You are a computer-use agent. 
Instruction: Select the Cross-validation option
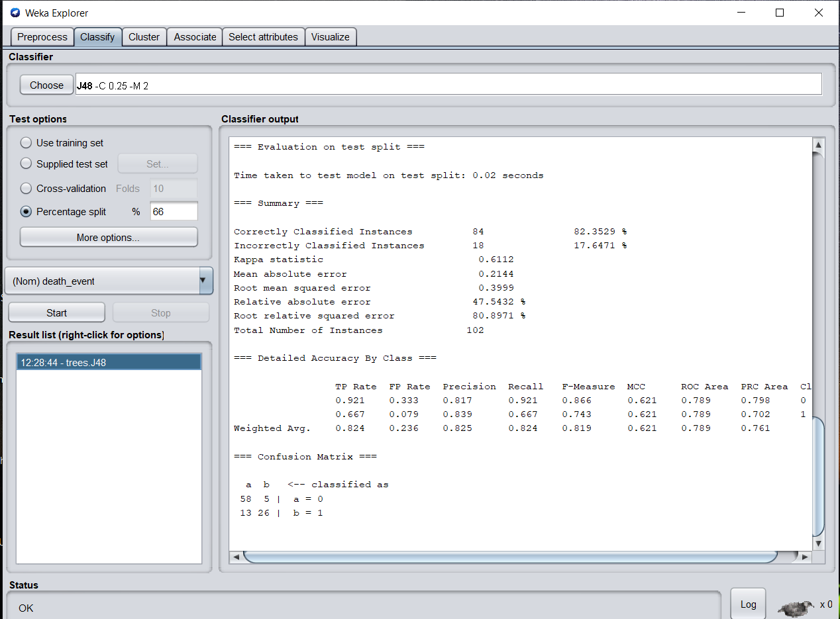pyautogui.click(x=26, y=188)
